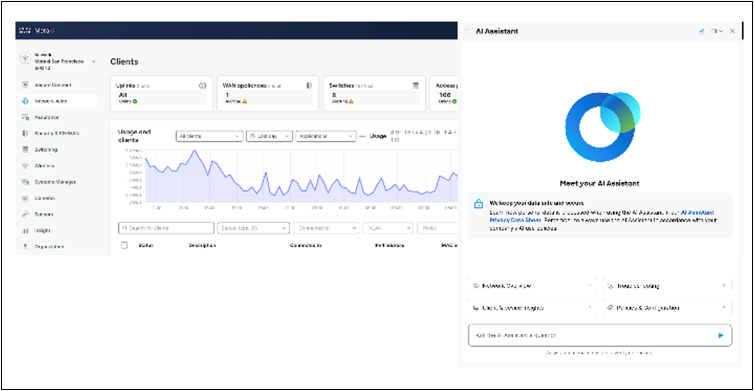The width and height of the screenshot is (754, 391).
Task: Click the Systems Manager sidebar icon
Action: click(25, 182)
